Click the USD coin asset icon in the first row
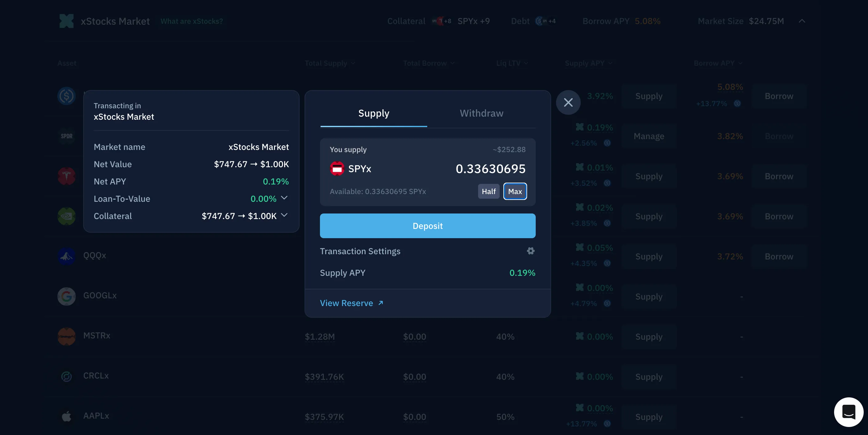This screenshot has width=868, height=435. click(x=66, y=96)
